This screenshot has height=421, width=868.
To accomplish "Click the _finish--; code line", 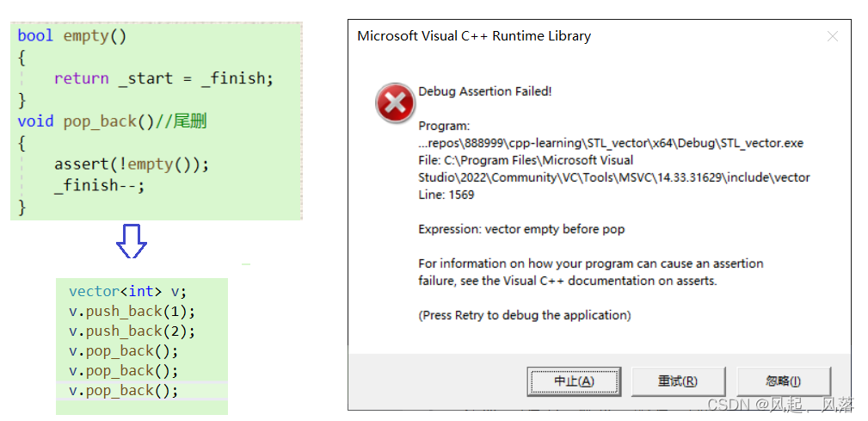I will [100, 185].
